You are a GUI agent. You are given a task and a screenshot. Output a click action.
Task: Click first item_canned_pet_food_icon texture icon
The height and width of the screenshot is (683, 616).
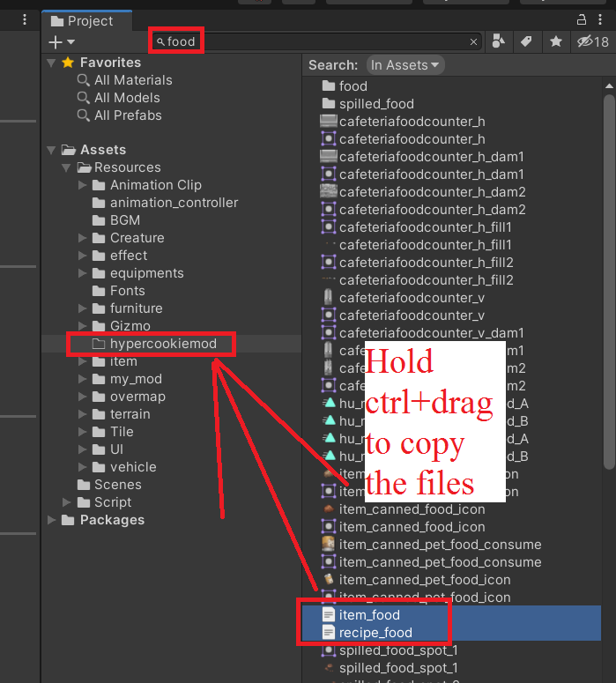329,580
